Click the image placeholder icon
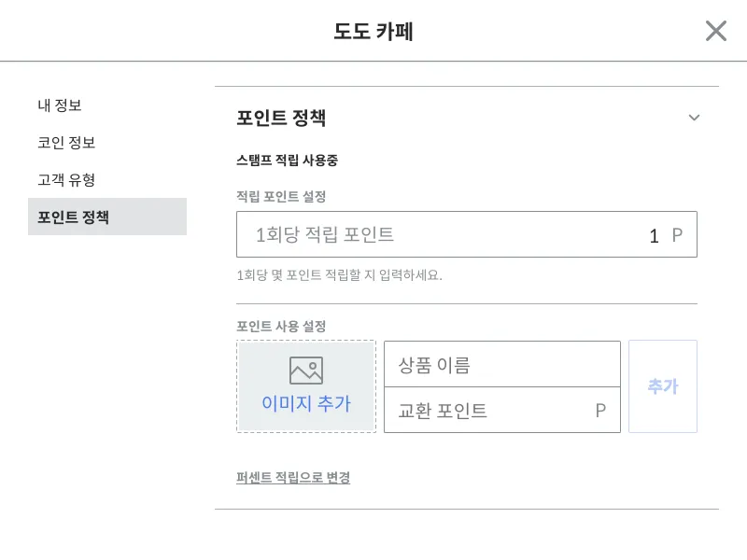747x560 pixels. click(x=306, y=370)
